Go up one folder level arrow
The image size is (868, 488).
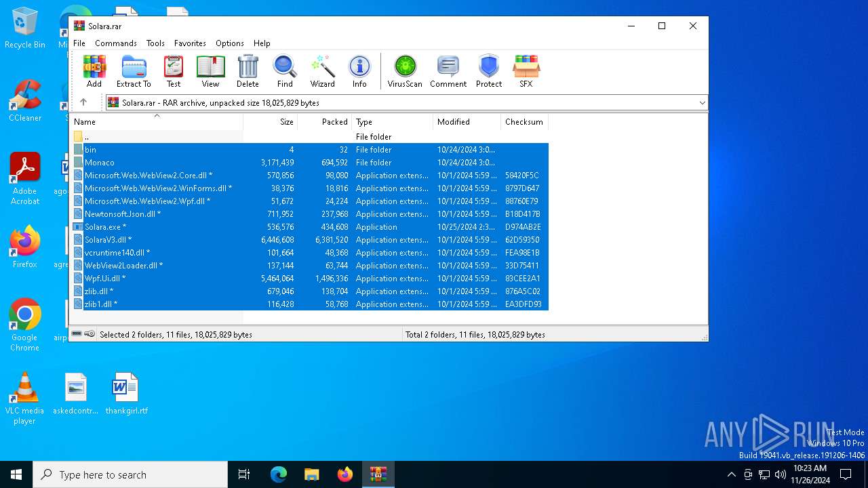click(x=83, y=102)
